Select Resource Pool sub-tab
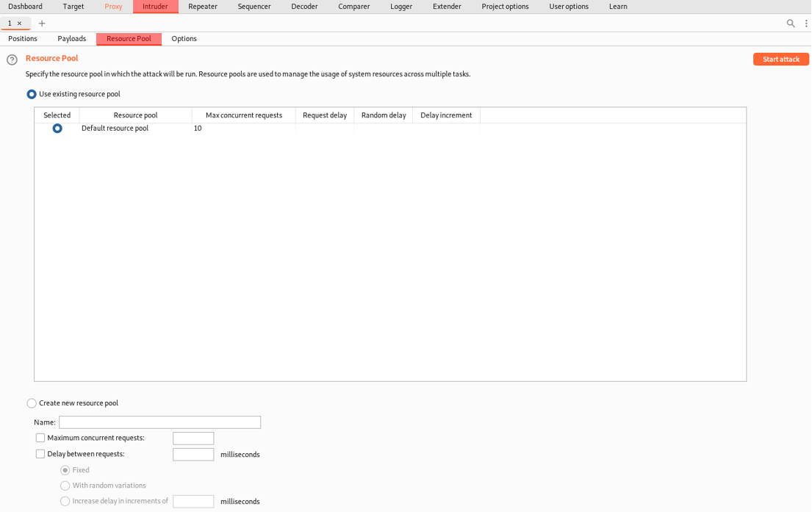The image size is (812, 512). [x=129, y=39]
